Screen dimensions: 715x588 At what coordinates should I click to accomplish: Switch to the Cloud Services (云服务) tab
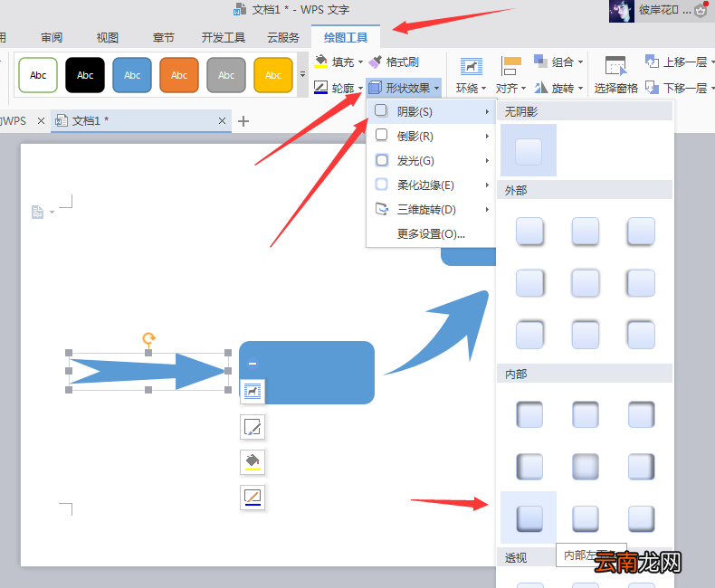283,37
